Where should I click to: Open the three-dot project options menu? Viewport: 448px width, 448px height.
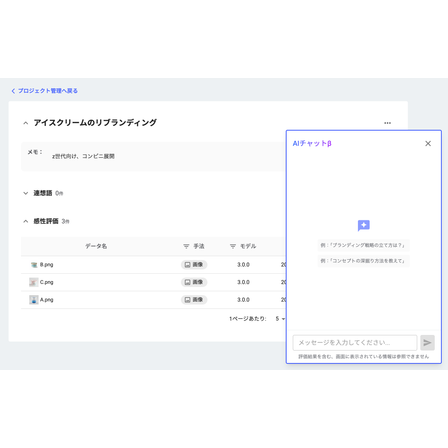(387, 123)
